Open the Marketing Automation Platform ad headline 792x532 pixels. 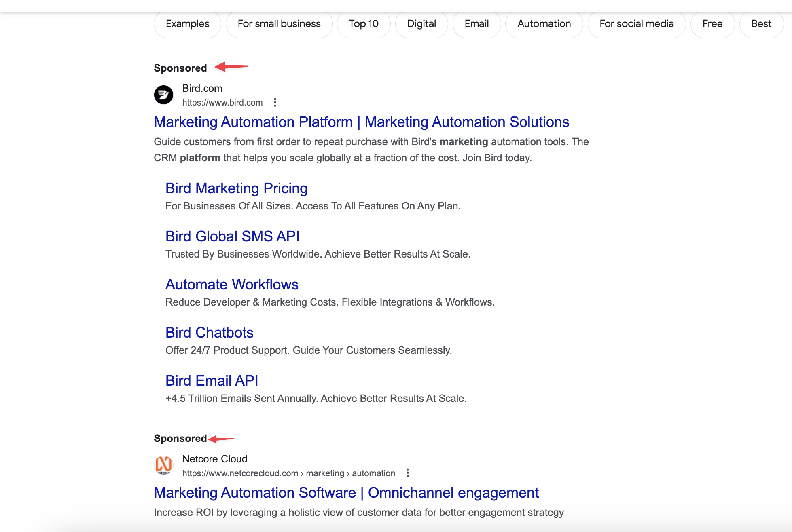tap(362, 122)
